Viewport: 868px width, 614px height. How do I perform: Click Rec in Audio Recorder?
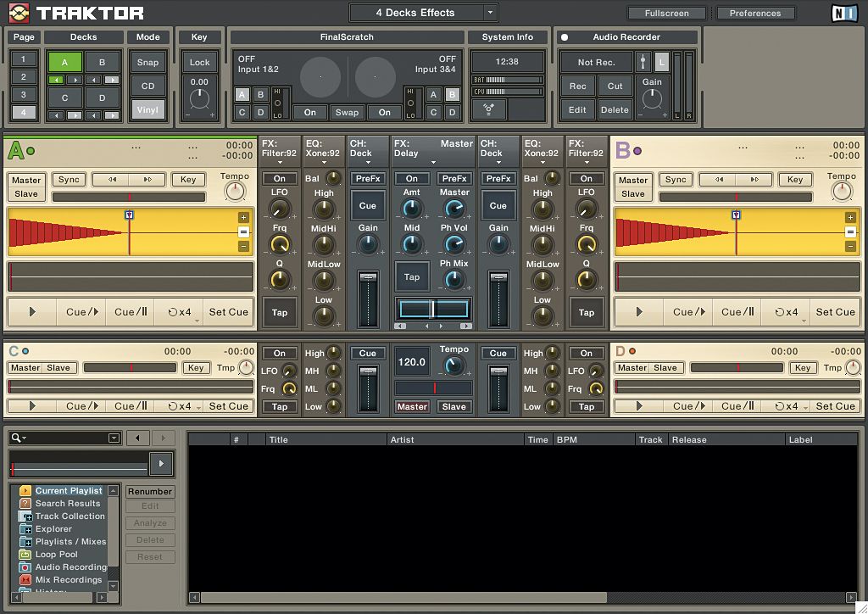[x=577, y=86]
